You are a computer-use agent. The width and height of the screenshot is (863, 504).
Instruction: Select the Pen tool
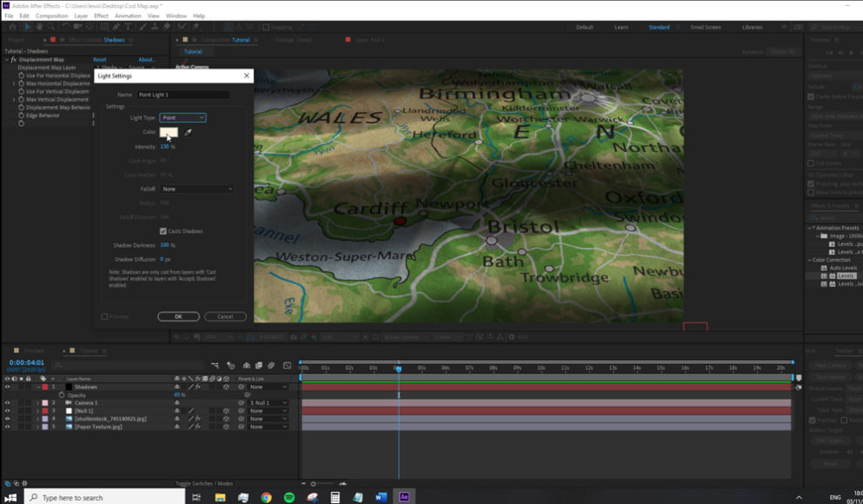click(x=117, y=27)
